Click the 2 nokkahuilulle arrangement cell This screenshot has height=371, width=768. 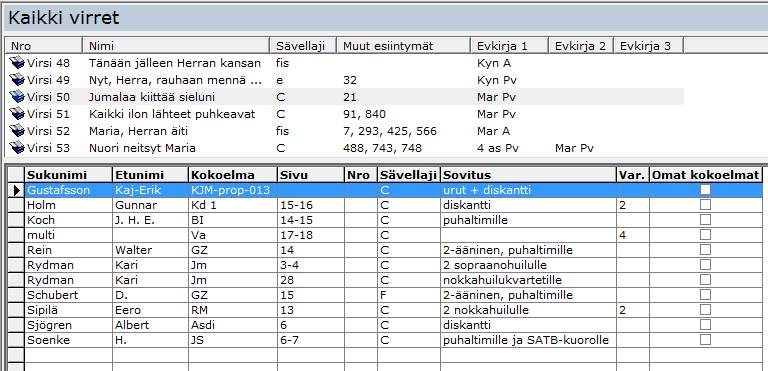528,310
